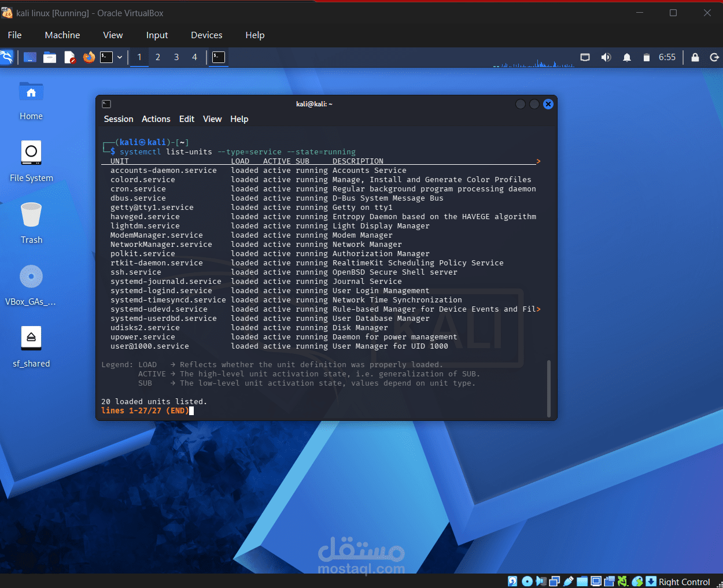Screen dimensions: 723x588
Task: Open the terminal Actions menu
Action: click(156, 119)
